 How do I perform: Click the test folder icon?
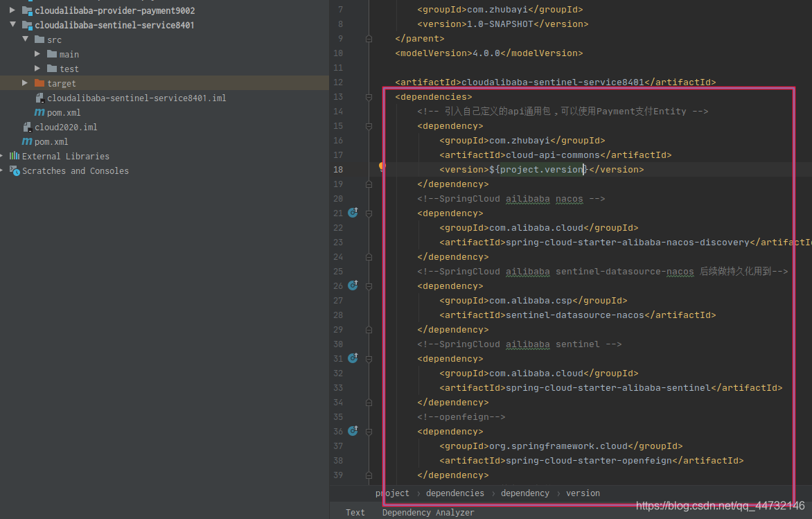(52, 69)
